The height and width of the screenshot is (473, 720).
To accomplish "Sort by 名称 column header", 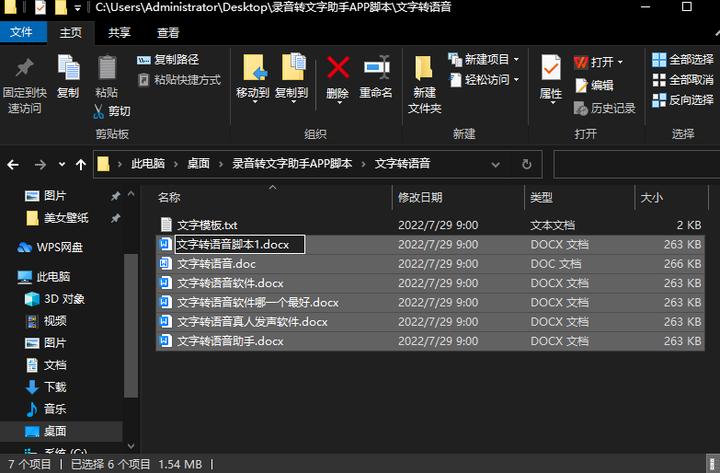I will tap(272, 198).
